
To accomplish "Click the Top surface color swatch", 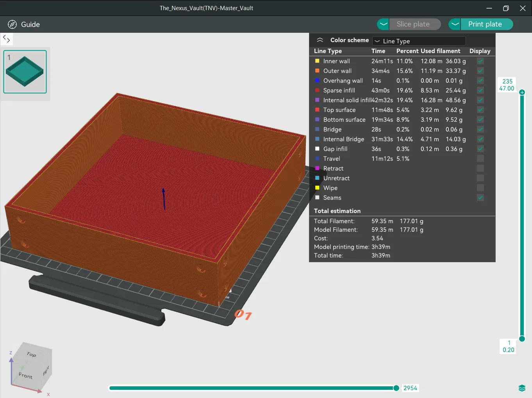I will (x=317, y=110).
